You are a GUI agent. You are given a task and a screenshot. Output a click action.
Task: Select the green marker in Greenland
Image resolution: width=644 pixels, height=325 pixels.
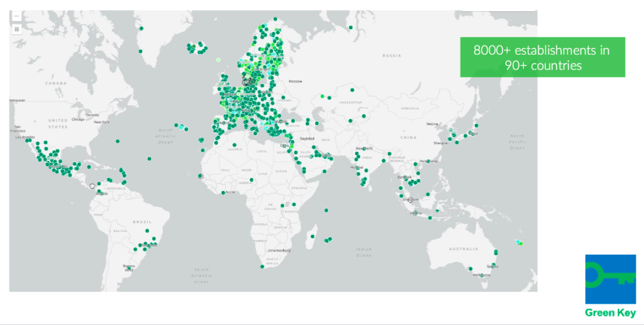141,28
